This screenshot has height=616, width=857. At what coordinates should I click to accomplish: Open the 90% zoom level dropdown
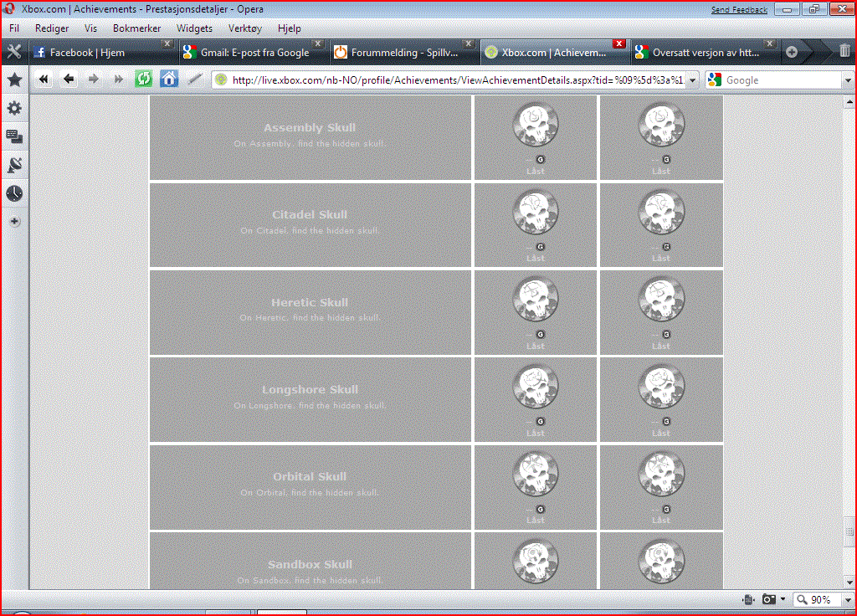pos(848,600)
